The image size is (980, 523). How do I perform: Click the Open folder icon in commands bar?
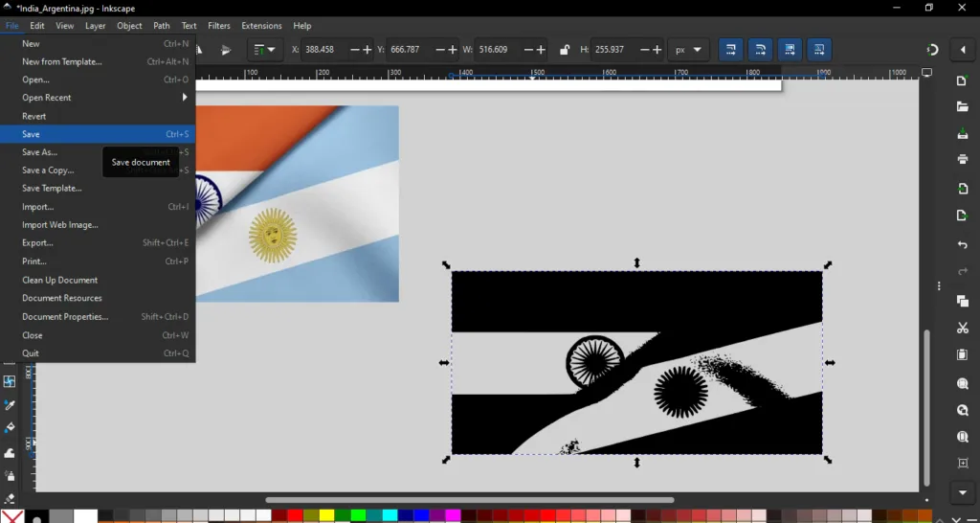(963, 107)
